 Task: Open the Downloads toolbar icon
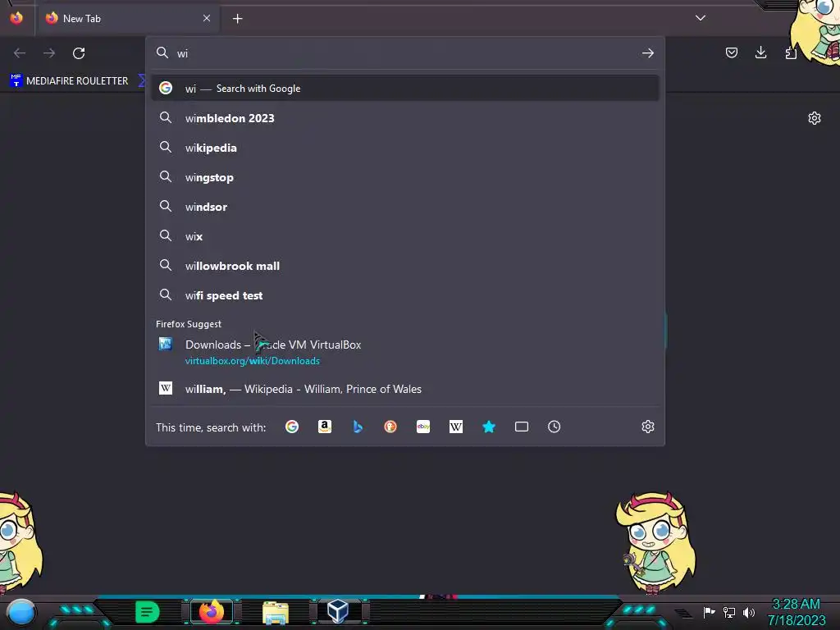(760, 52)
